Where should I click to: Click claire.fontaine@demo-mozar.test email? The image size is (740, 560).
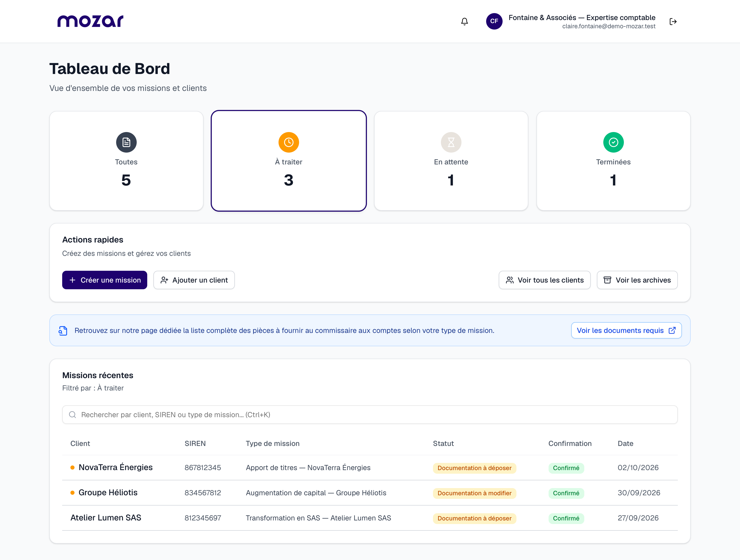pyautogui.click(x=608, y=26)
